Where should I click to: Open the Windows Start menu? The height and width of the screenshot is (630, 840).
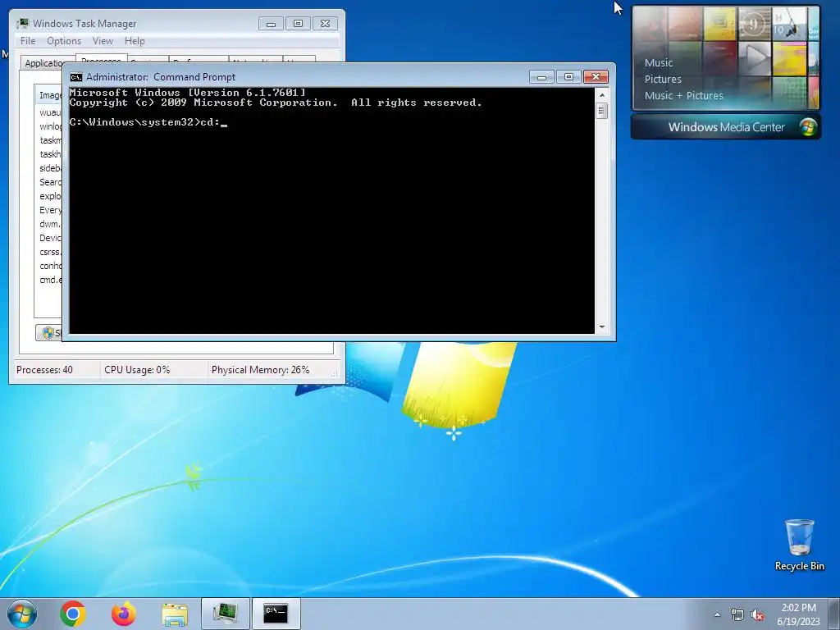(22, 614)
